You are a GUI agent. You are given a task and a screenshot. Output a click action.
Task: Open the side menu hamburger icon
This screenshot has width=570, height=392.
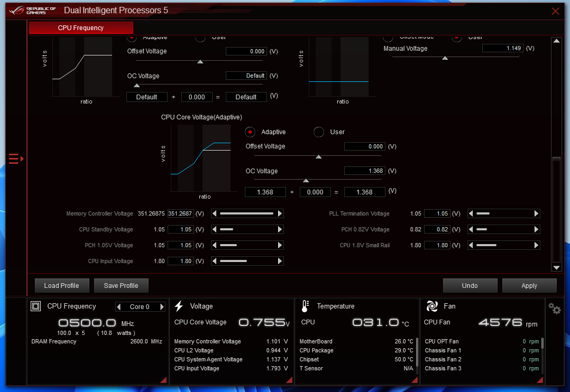16,159
